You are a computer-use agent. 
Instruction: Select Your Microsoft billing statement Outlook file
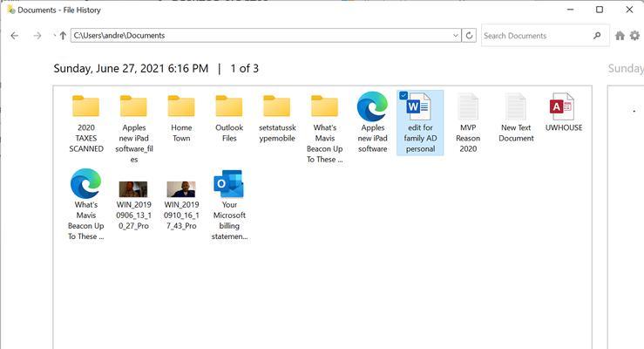[x=229, y=205]
